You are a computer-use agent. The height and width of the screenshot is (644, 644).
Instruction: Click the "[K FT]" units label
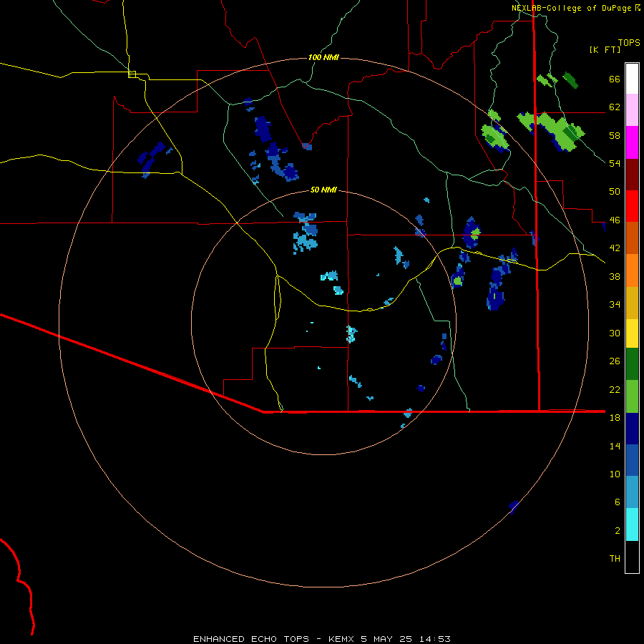tap(605, 50)
